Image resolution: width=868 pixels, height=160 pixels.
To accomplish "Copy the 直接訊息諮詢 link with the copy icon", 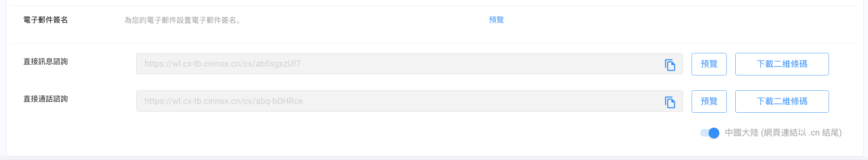I will coord(670,65).
